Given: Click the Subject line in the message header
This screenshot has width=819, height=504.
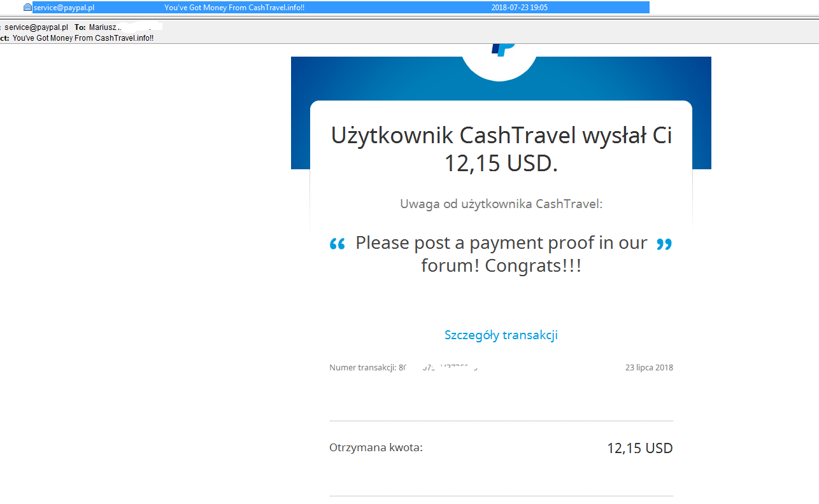Looking at the screenshot, I should (x=83, y=38).
